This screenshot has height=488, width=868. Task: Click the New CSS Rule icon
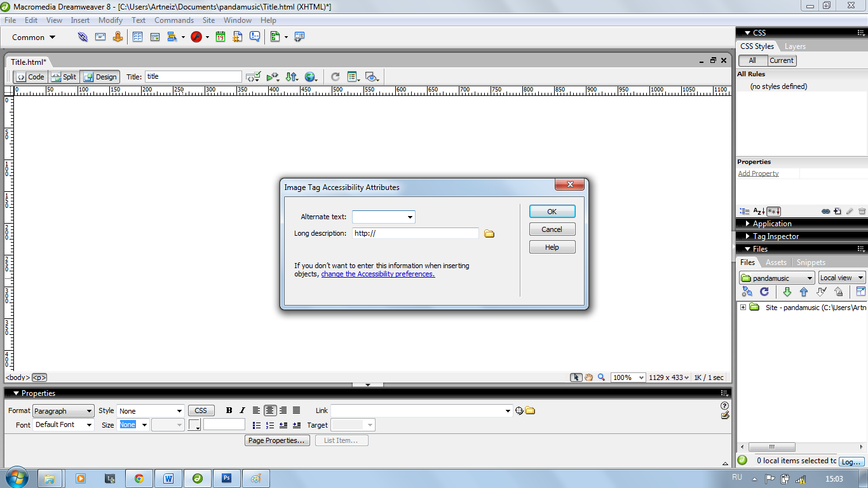click(x=837, y=212)
